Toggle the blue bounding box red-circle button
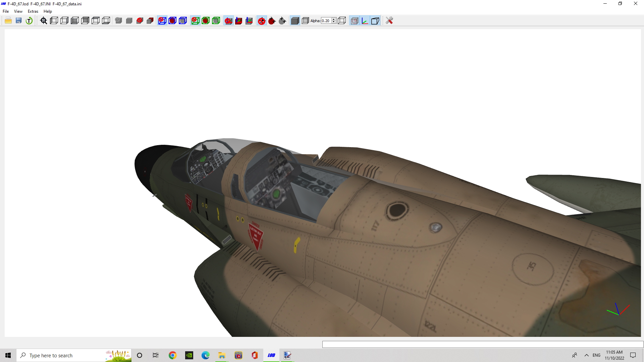 [162, 21]
